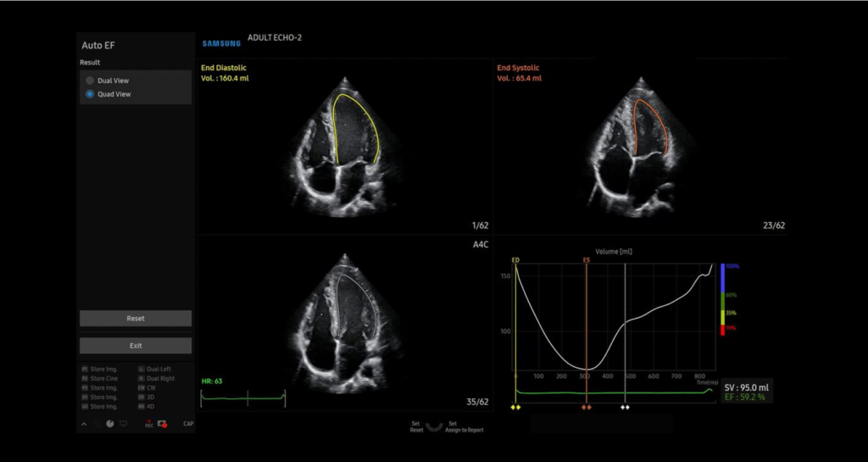Click the orange ES label above the graph
The height and width of the screenshot is (462, 868).
(x=587, y=259)
